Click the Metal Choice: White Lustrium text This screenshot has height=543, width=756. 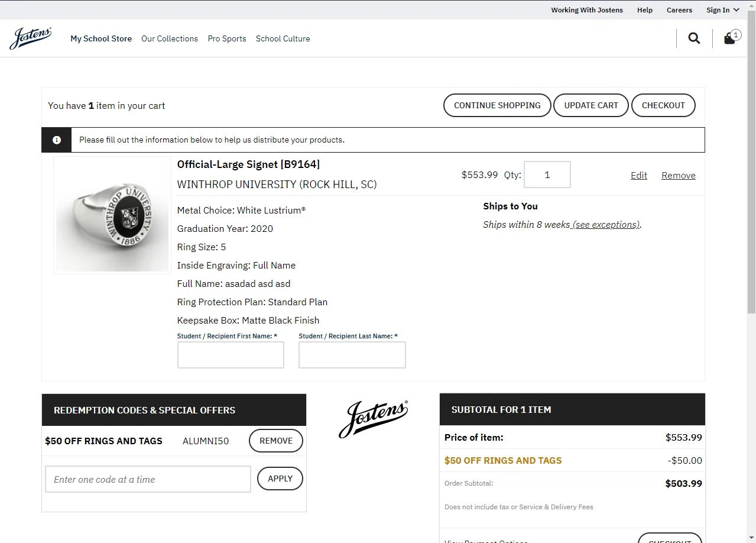pos(241,210)
